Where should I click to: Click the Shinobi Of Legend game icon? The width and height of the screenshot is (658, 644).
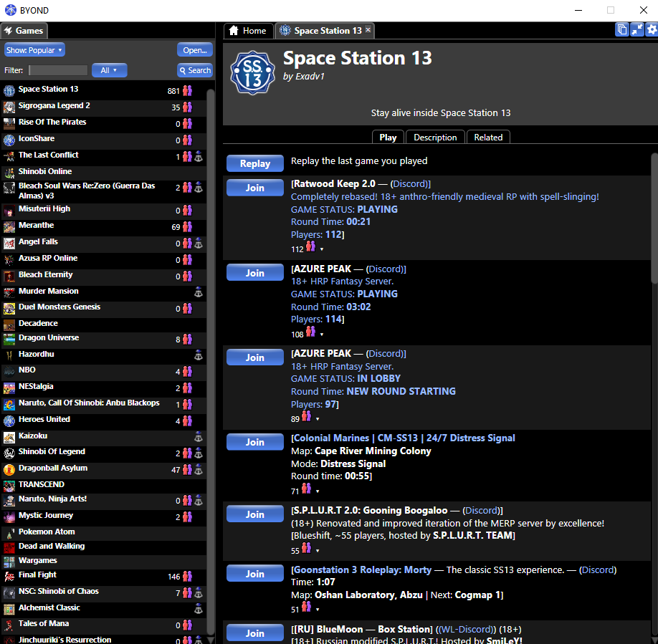click(x=9, y=453)
